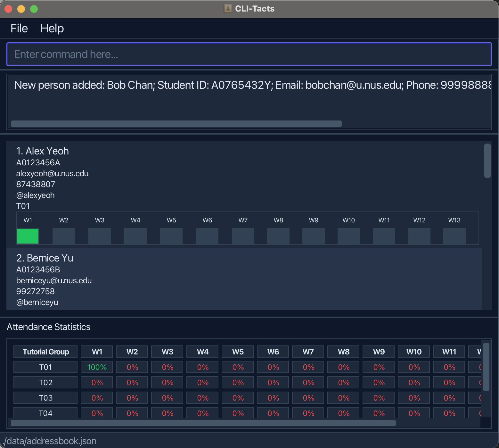Click the CLI-Tacts title bar app icon
499x448 pixels.
[x=227, y=9]
